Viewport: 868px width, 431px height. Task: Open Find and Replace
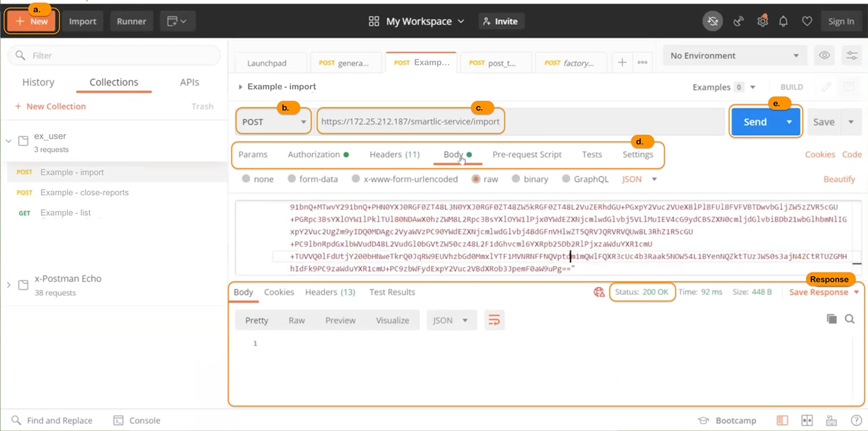click(x=52, y=421)
